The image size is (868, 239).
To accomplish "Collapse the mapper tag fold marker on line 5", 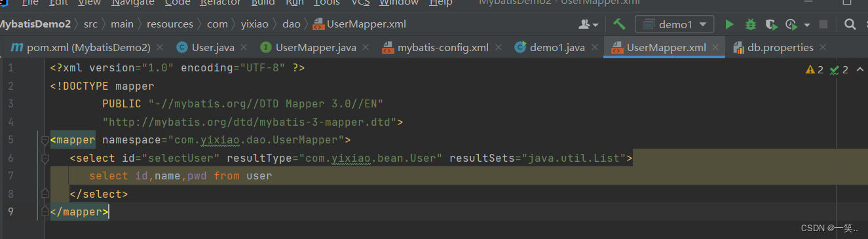I will click(45, 139).
